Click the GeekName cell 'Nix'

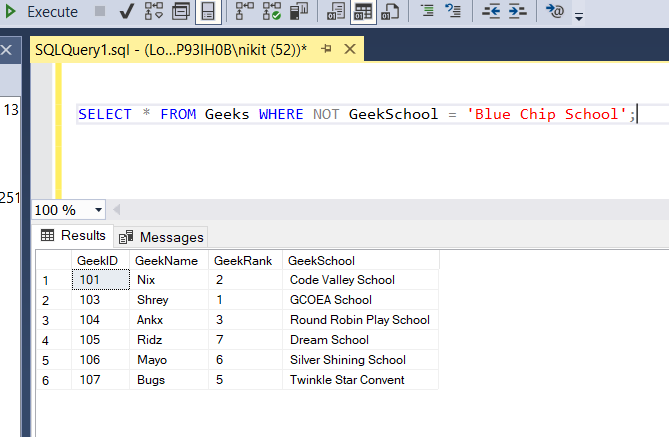(x=169, y=280)
